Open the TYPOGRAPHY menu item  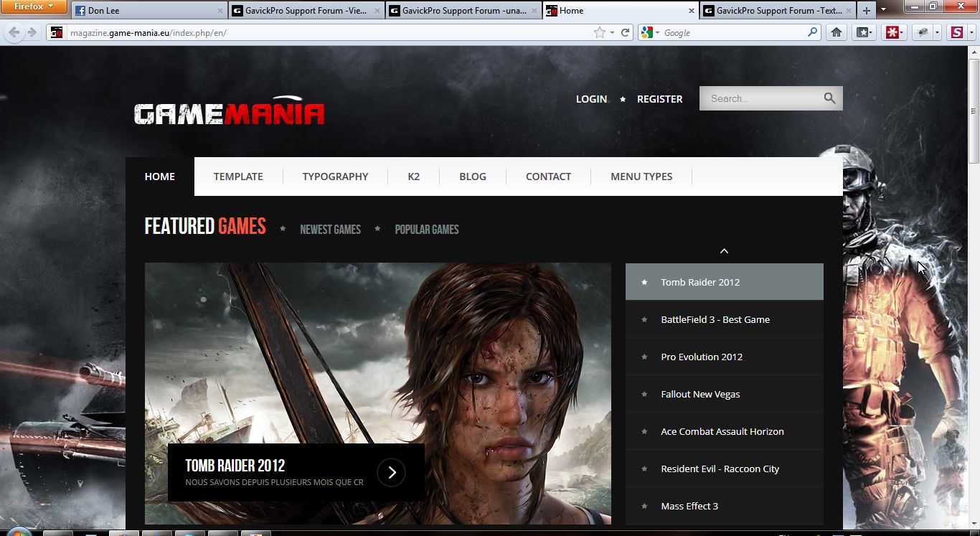click(335, 177)
